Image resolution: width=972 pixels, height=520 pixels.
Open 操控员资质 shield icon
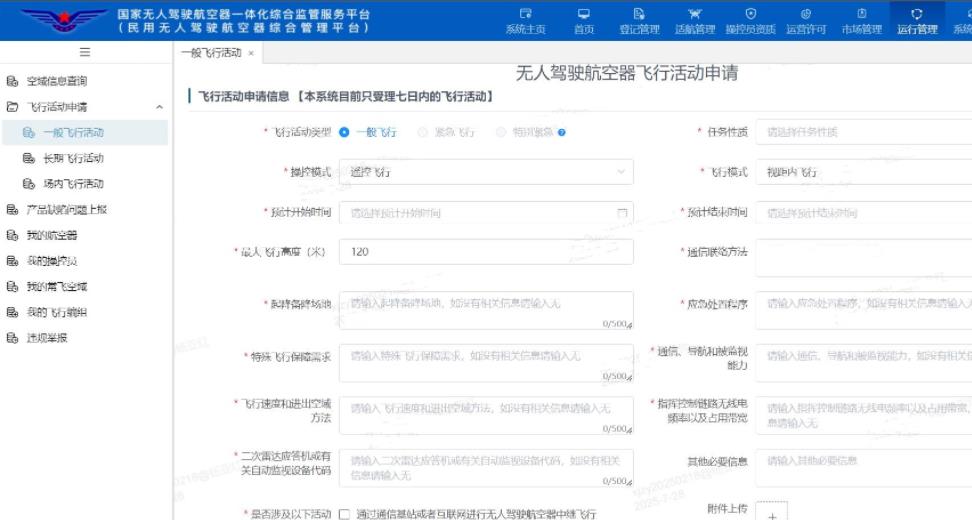tap(750, 13)
